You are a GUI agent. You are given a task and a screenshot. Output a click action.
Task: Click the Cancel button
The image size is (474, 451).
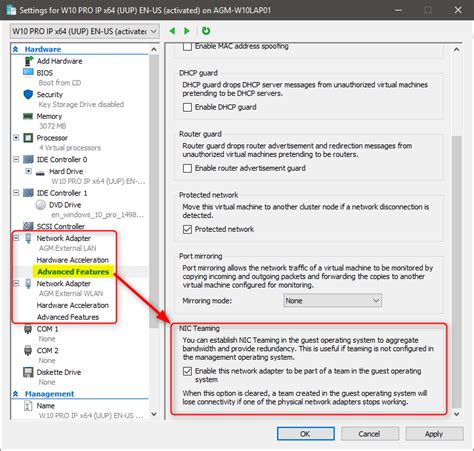pos(370,434)
